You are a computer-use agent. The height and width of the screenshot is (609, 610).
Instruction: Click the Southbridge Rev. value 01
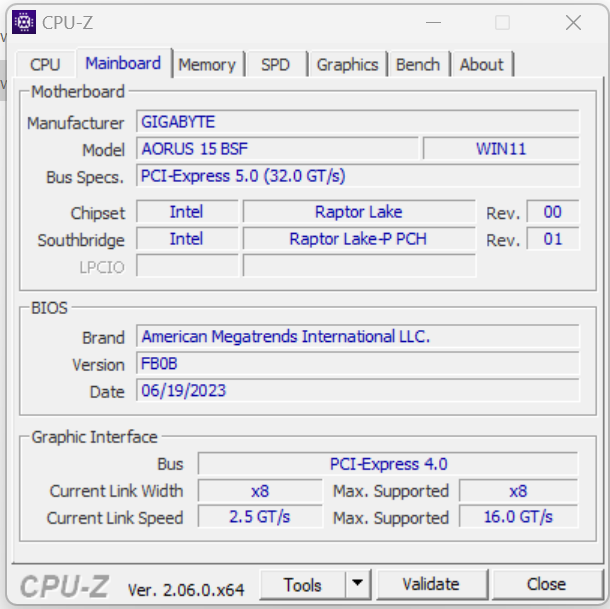point(553,239)
